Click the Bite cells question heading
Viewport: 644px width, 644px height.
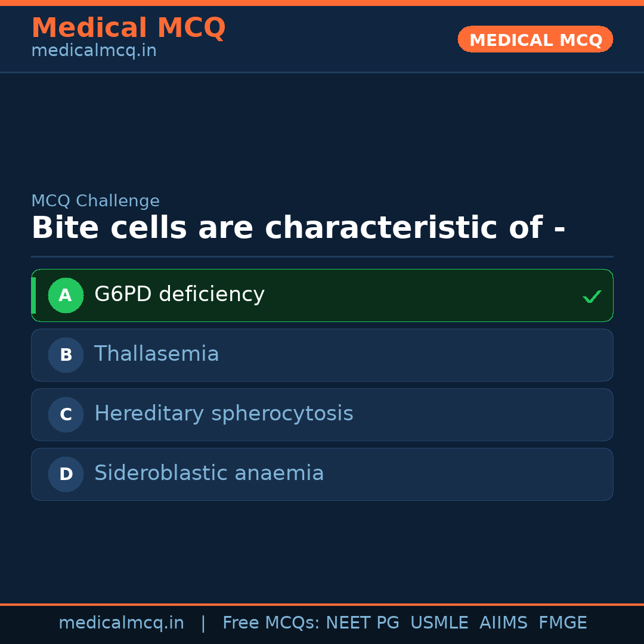click(x=298, y=228)
